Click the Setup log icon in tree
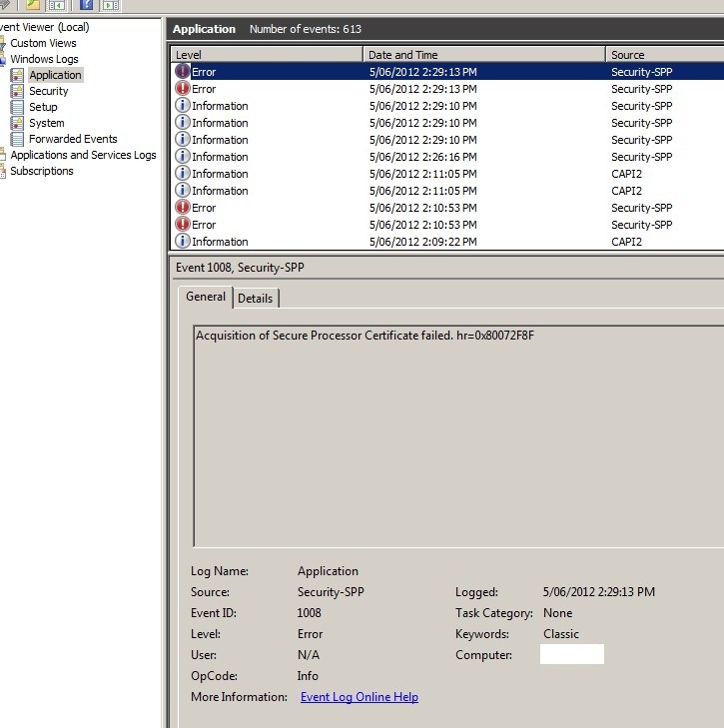This screenshot has width=724, height=728. point(17,107)
